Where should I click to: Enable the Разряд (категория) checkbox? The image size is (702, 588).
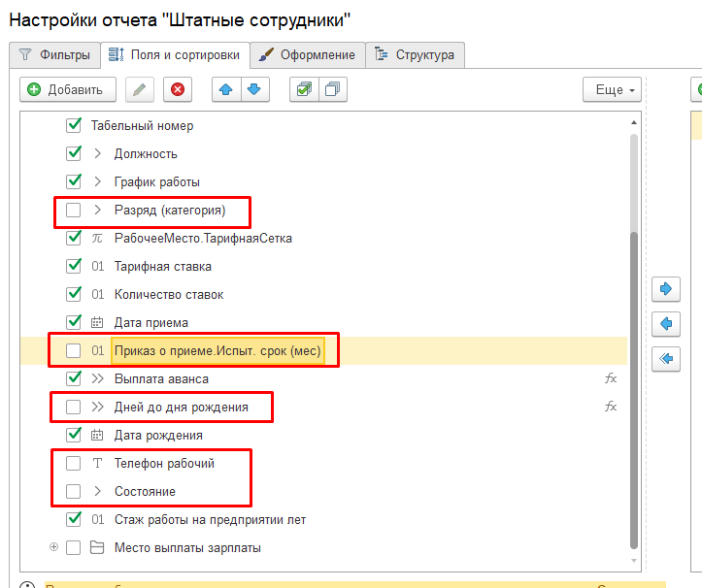pos(74,210)
